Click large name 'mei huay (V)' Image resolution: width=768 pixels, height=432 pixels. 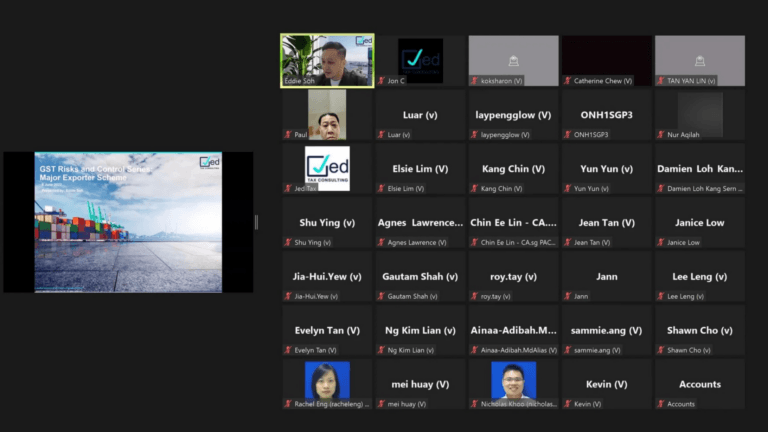pos(420,384)
